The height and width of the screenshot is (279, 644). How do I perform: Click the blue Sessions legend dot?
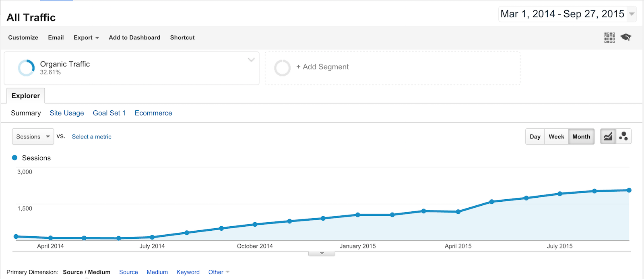(15, 158)
